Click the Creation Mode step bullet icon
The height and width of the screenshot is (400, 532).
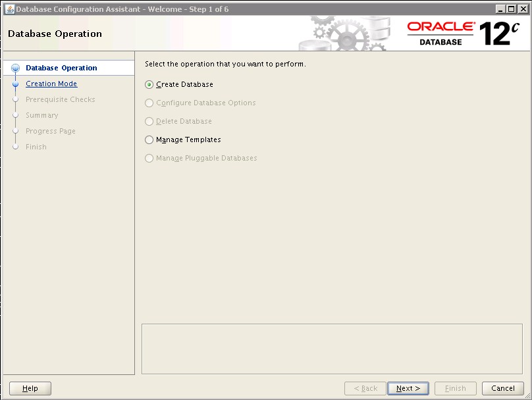pyautogui.click(x=15, y=84)
